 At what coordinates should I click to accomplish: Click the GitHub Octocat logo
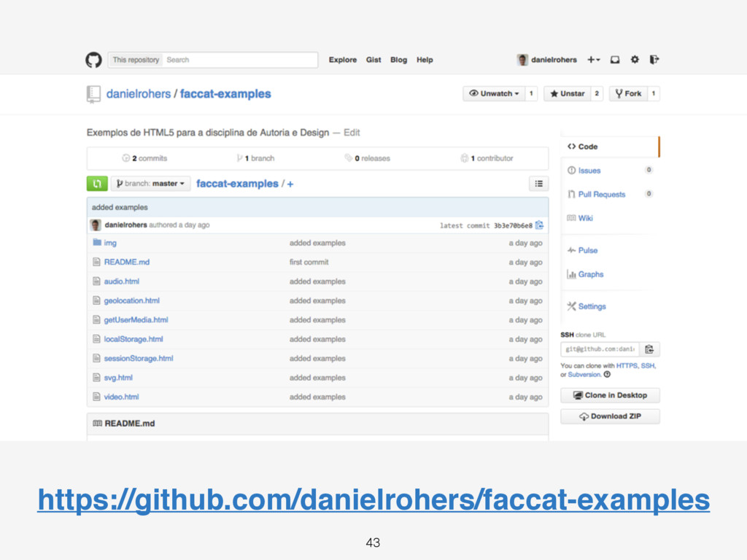pos(93,60)
